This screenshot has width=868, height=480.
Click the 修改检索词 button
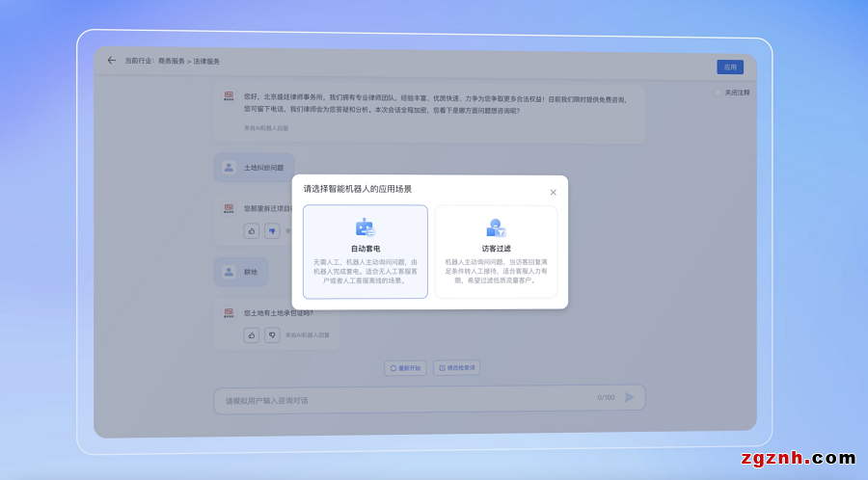point(456,367)
